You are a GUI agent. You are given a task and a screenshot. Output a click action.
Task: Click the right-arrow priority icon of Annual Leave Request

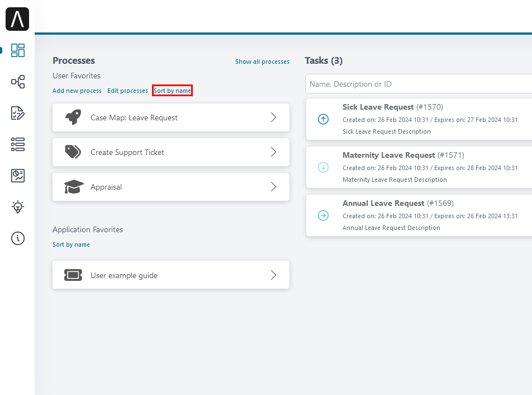(x=323, y=215)
